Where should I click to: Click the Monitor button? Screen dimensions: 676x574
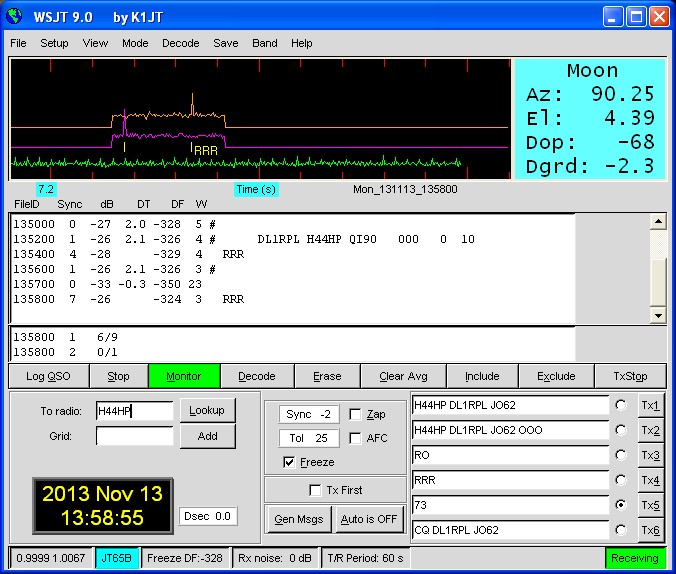click(x=183, y=376)
